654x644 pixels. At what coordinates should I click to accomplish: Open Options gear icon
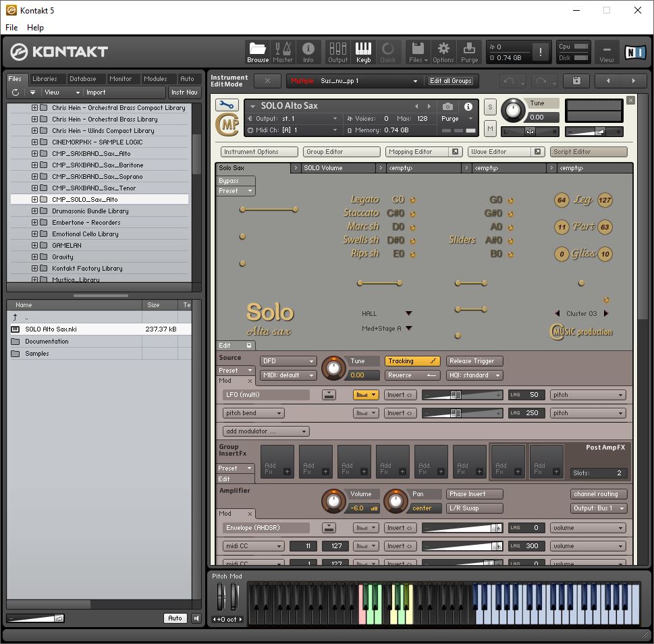[443, 52]
